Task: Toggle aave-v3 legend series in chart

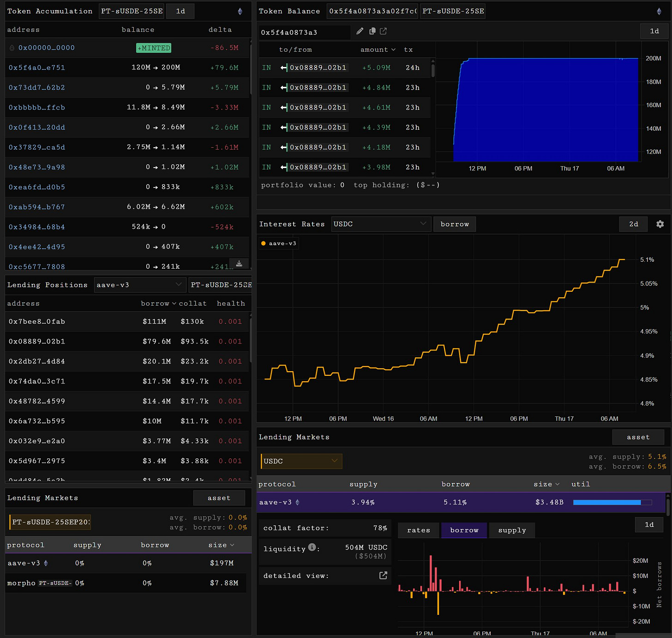Action: click(x=279, y=243)
